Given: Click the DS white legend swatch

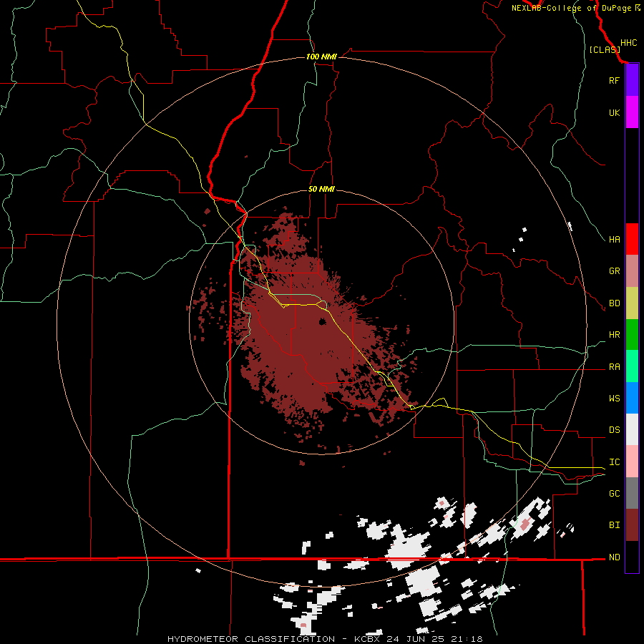Looking at the screenshot, I should (x=632, y=429).
